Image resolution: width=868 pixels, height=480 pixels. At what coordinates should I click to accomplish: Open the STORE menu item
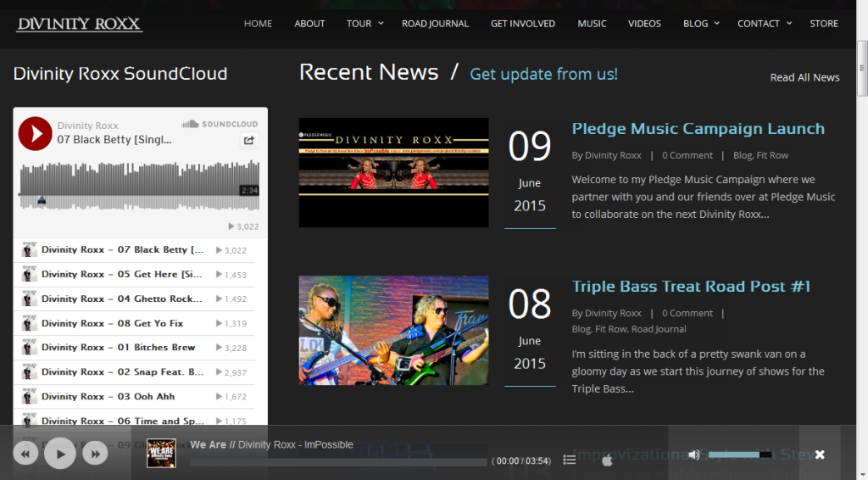[824, 23]
